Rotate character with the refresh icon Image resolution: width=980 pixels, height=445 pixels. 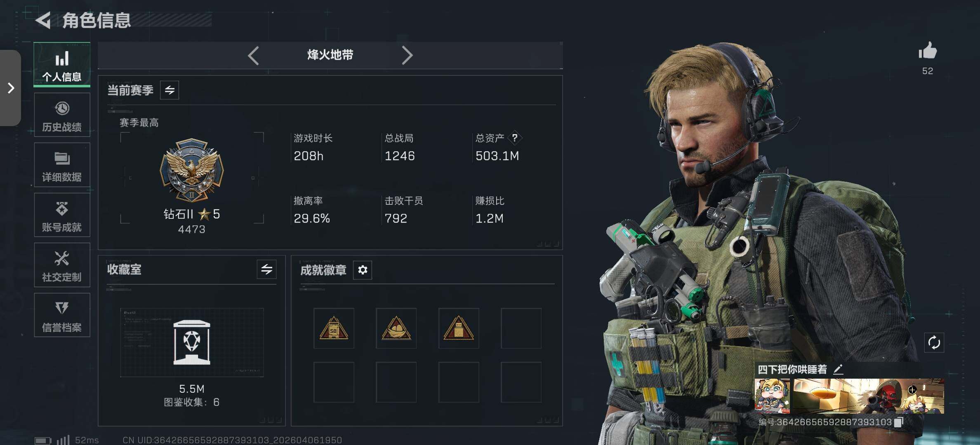(934, 342)
